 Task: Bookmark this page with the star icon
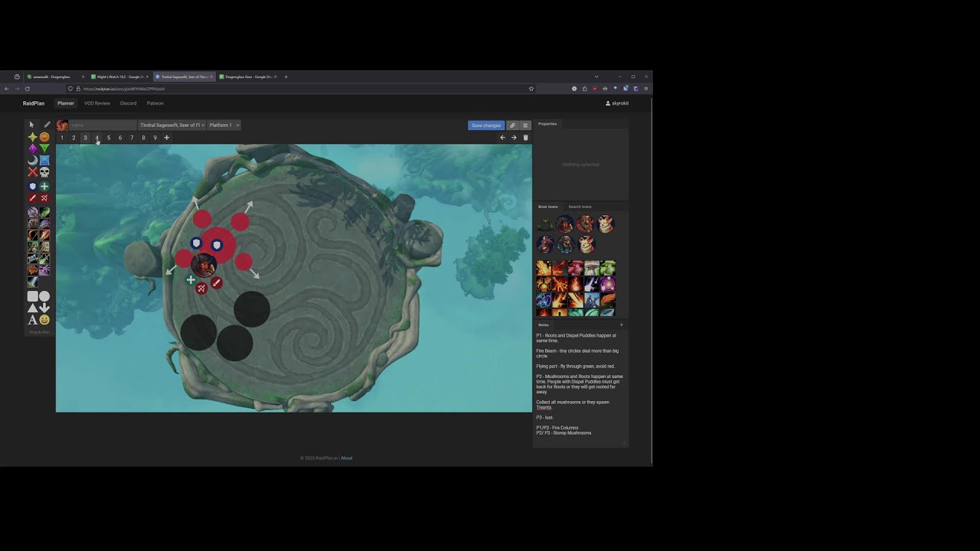[x=531, y=89]
